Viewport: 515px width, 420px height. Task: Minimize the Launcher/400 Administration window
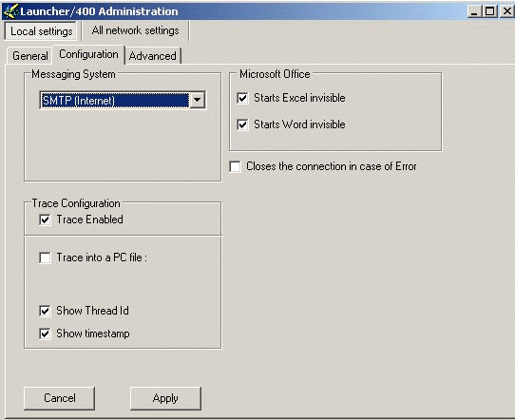click(474, 11)
